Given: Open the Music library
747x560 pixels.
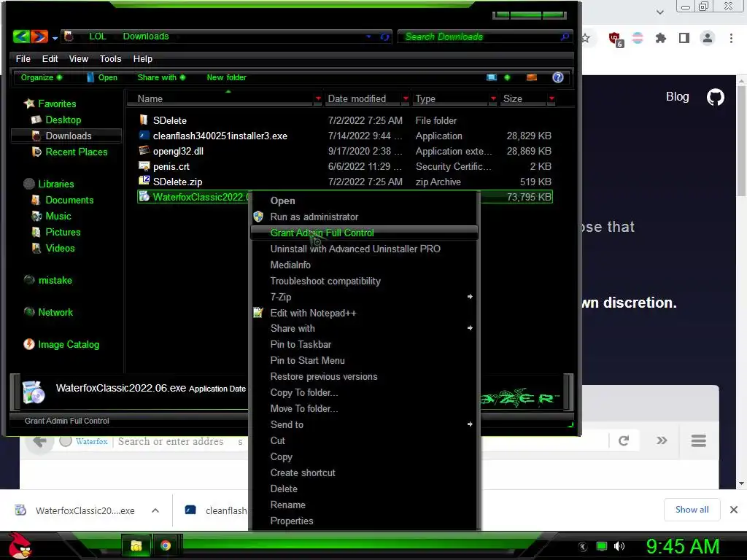Looking at the screenshot, I should point(58,216).
